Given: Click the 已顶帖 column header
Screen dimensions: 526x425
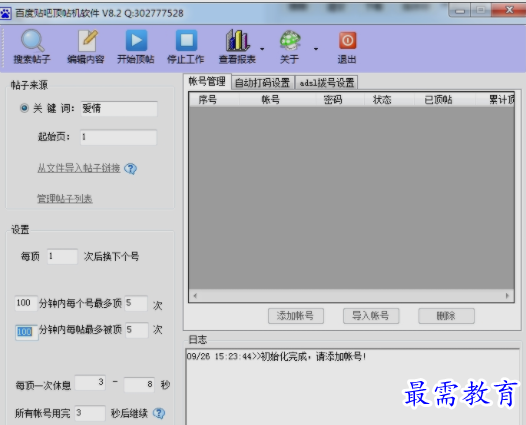Looking at the screenshot, I should tap(444, 100).
